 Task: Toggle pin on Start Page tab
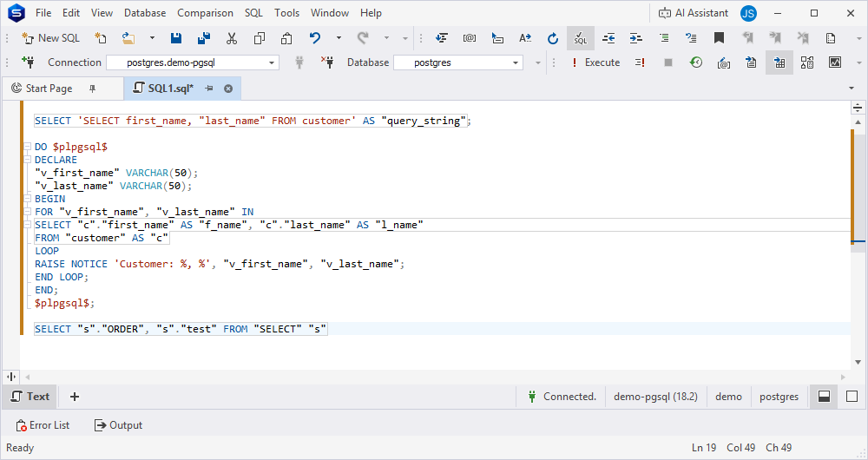93,88
